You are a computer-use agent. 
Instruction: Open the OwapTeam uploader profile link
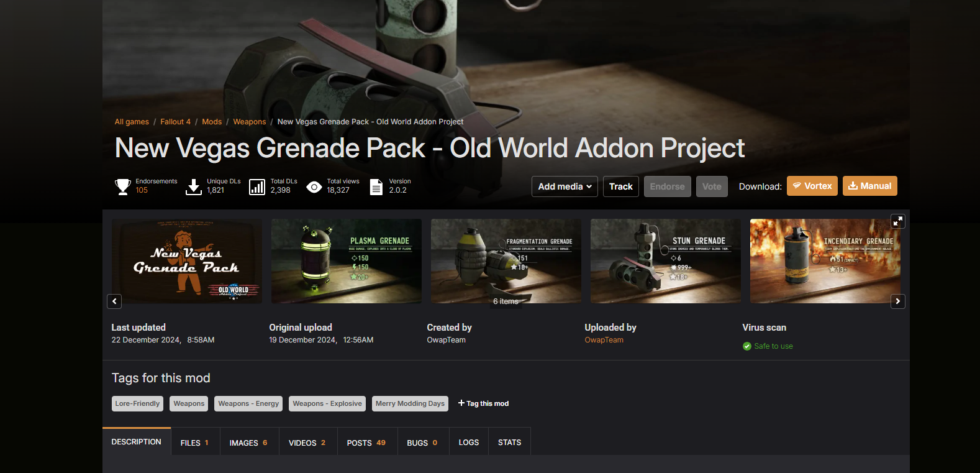[604, 340]
